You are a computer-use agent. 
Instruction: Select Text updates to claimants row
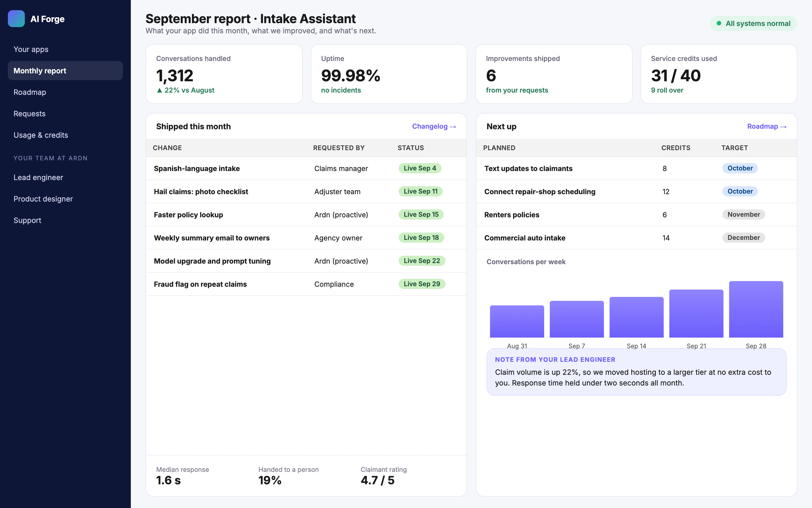pos(636,168)
